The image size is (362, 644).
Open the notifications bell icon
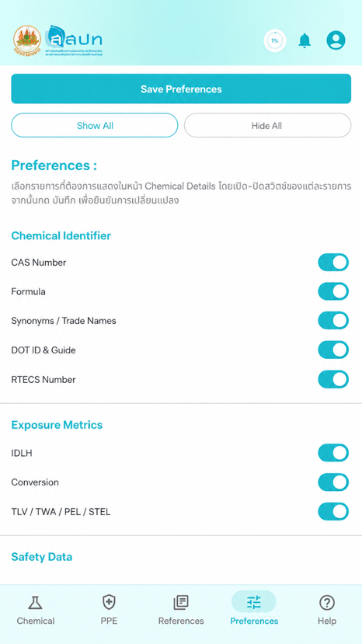tap(305, 40)
